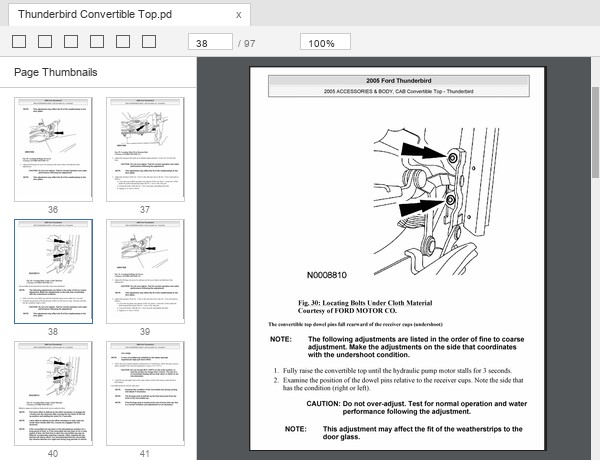
Task: Select the highlighted page 38 thumbnail
Action: (x=54, y=271)
